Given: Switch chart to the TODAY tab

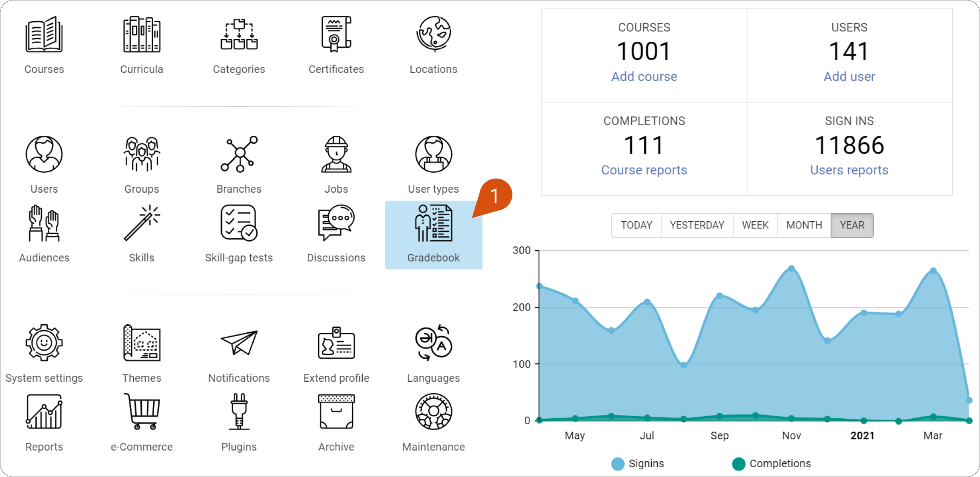Looking at the screenshot, I should [x=636, y=225].
